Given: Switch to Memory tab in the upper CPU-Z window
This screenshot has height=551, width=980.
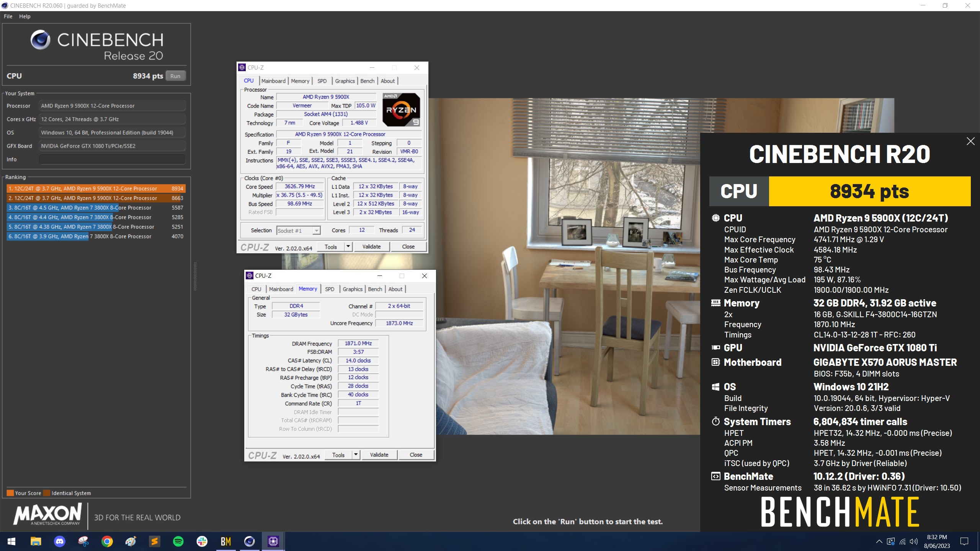Looking at the screenshot, I should pos(300,81).
